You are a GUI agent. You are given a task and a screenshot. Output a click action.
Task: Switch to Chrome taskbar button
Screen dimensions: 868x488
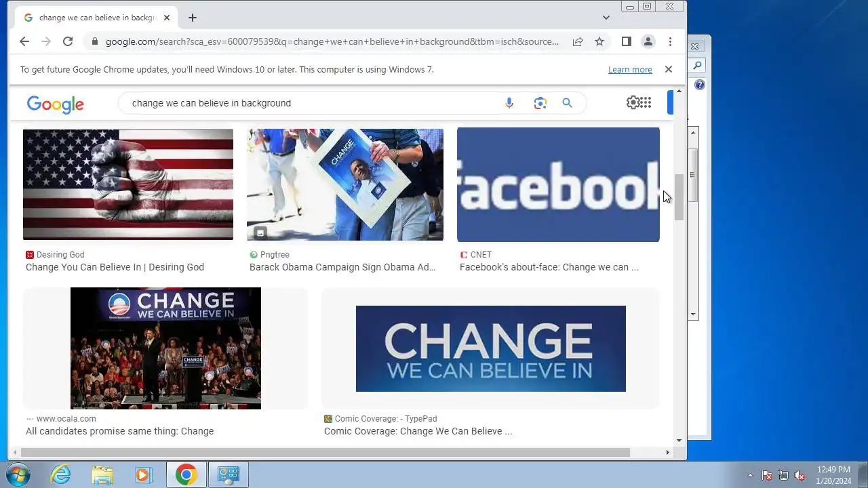(186, 474)
